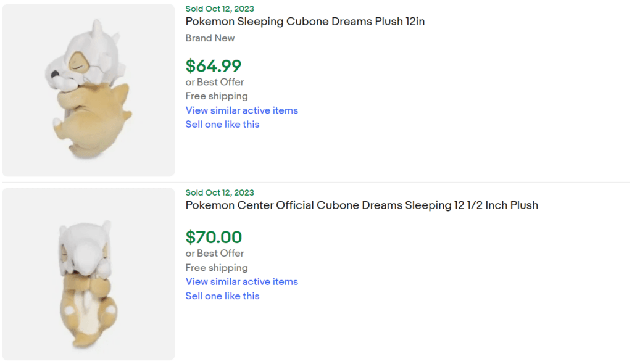Click the Cubone plush image showing its back view
632x364 pixels.
tap(88, 273)
